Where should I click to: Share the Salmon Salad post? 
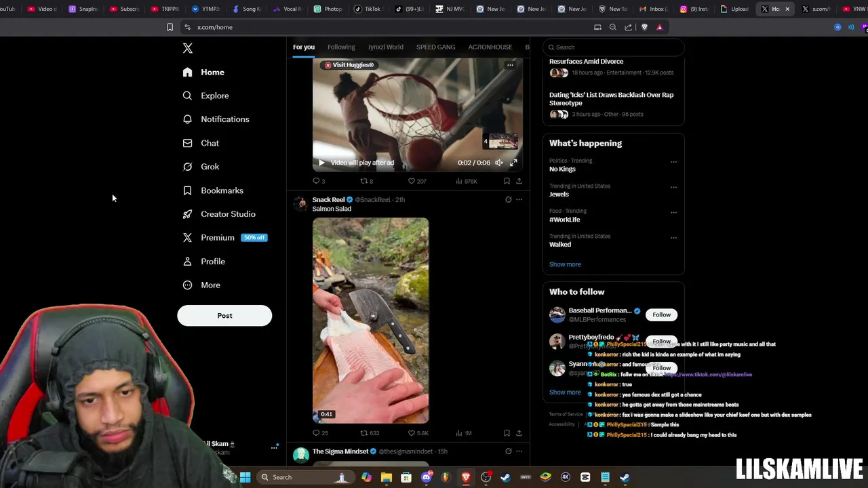click(519, 433)
